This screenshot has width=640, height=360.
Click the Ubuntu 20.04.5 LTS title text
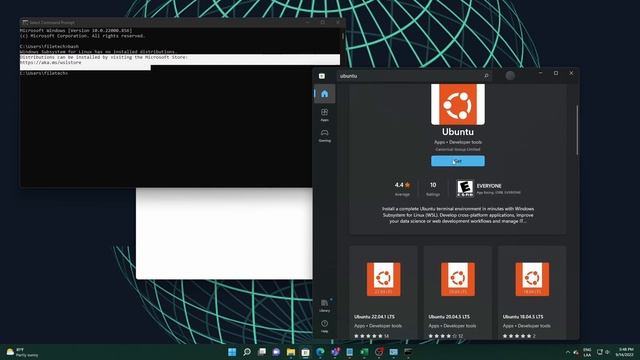click(449, 317)
